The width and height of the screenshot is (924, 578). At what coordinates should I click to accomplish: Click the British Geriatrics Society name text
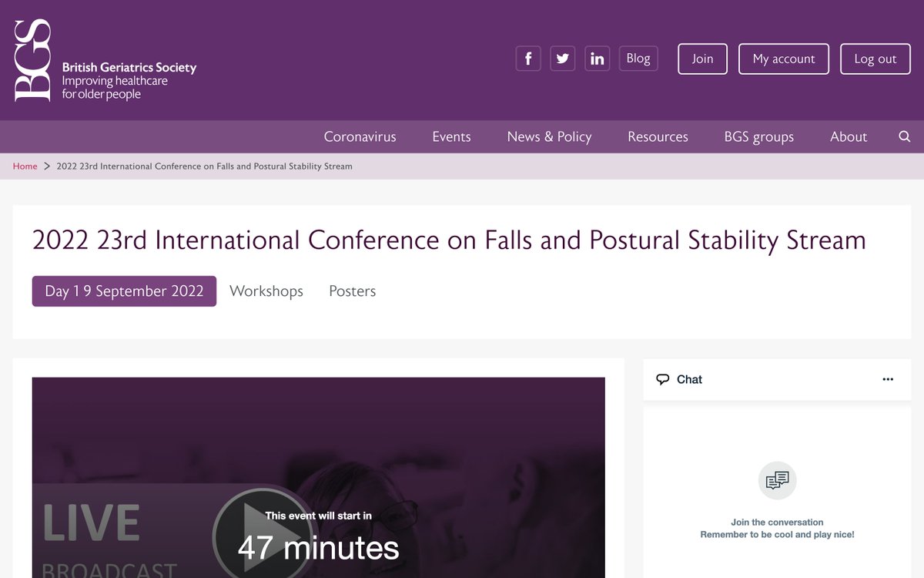tap(129, 68)
